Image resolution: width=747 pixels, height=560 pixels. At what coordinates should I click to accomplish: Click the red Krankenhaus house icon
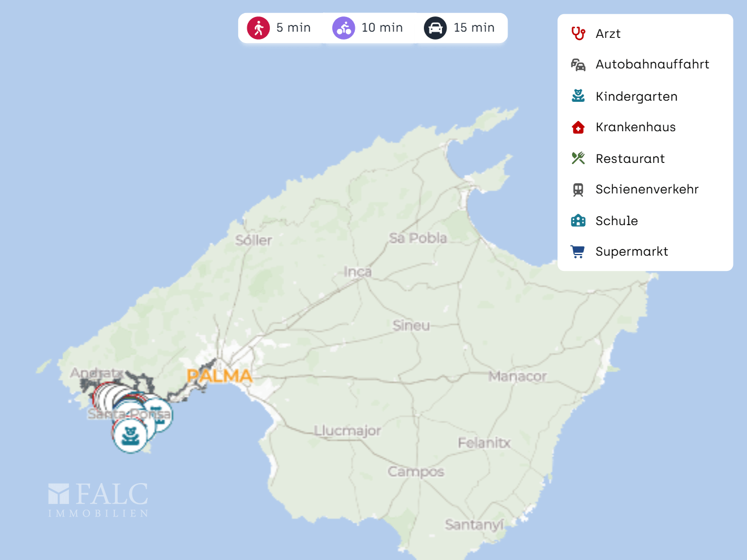pyautogui.click(x=578, y=127)
